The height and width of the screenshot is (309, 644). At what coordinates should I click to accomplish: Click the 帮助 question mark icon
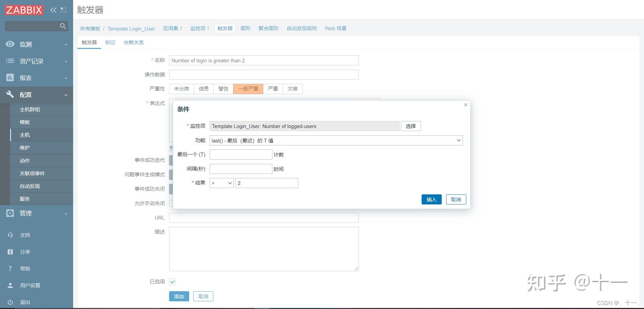(10, 268)
